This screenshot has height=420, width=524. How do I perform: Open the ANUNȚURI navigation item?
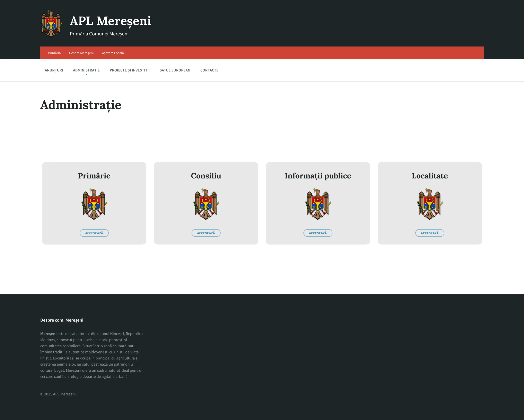54,70
